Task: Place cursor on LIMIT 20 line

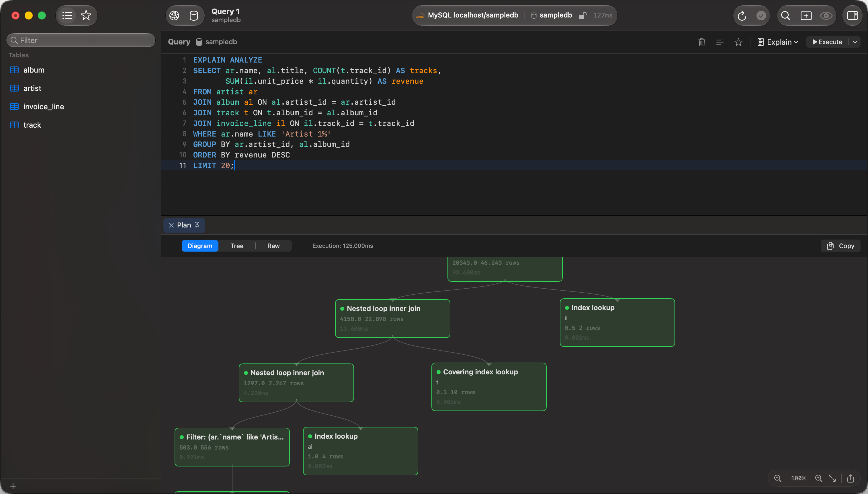Action: (514, 165)
